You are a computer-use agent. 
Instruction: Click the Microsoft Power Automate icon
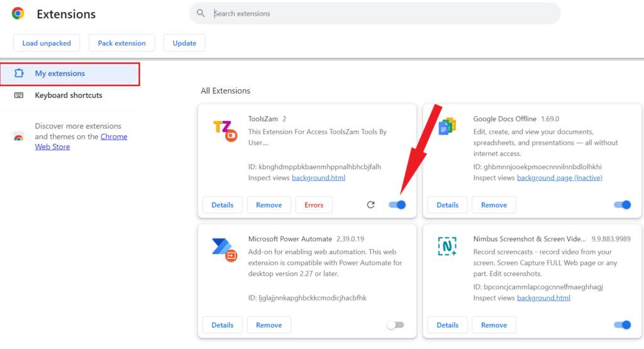pyautogui.click(x=225, y=250)
